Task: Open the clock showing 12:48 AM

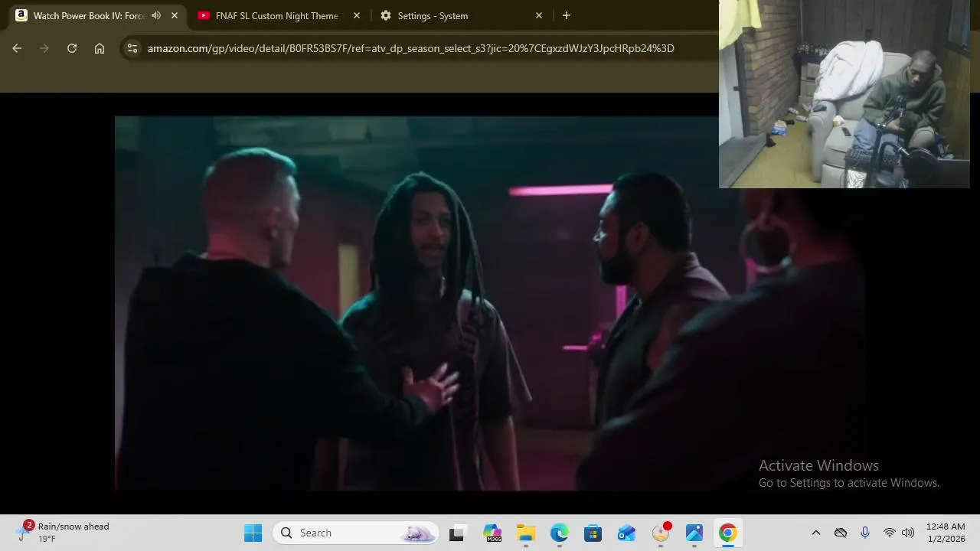Action: tap(946, 533)
